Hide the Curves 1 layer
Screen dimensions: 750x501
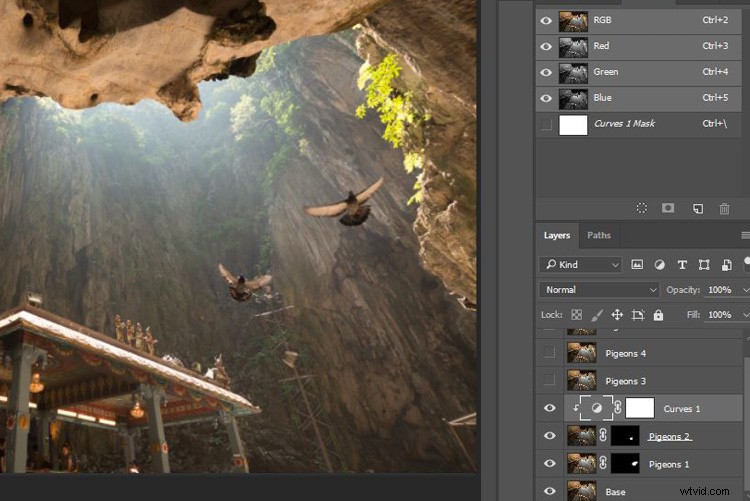[x=550, y=408]
